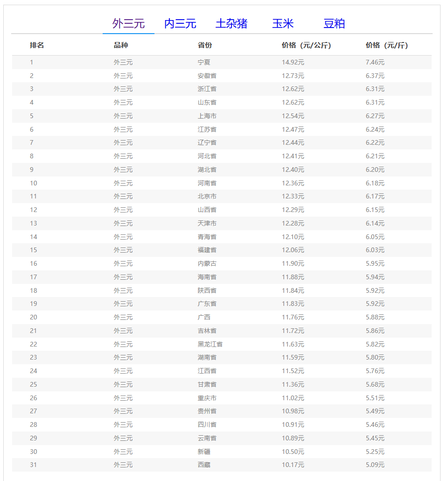Image resolution: width=448 pixels, height=481 pixels.
Task: Open the 内三元 tab
Action: pyautogui.click(x=180, y=24)
